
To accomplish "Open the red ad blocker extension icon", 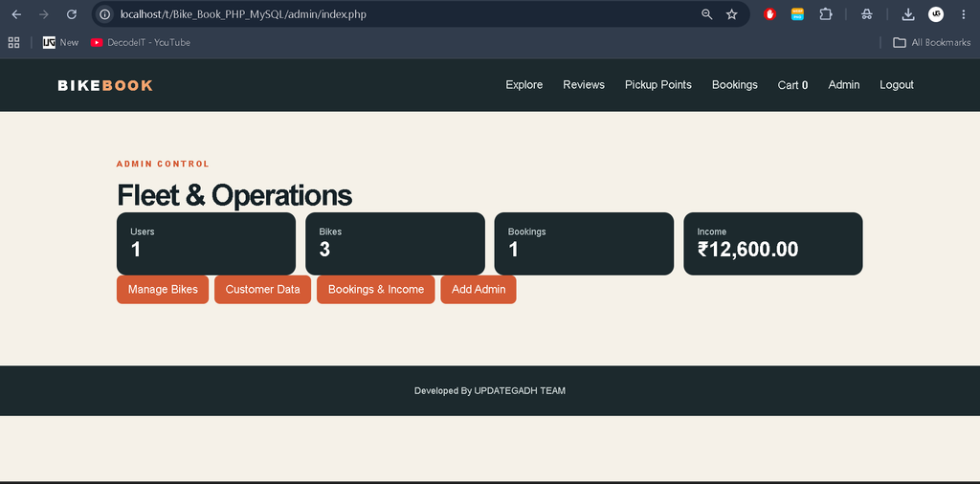I will (770, 14).
